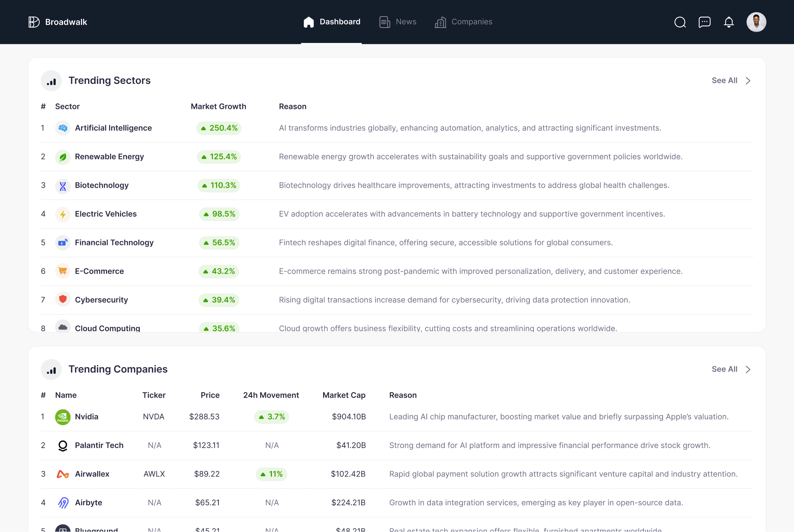
Task: Click the 24h Movement column header
Action: [x=271, y=395]
